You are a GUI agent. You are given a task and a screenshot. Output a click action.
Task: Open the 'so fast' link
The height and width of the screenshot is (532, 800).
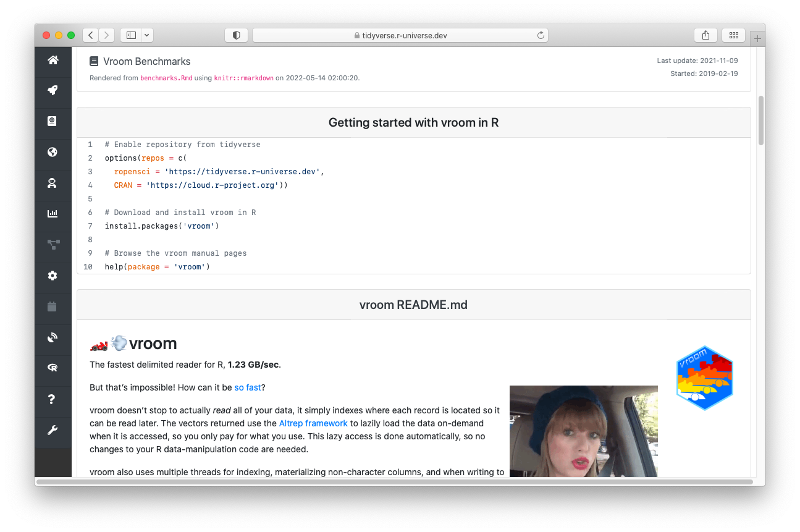[248, 387]
